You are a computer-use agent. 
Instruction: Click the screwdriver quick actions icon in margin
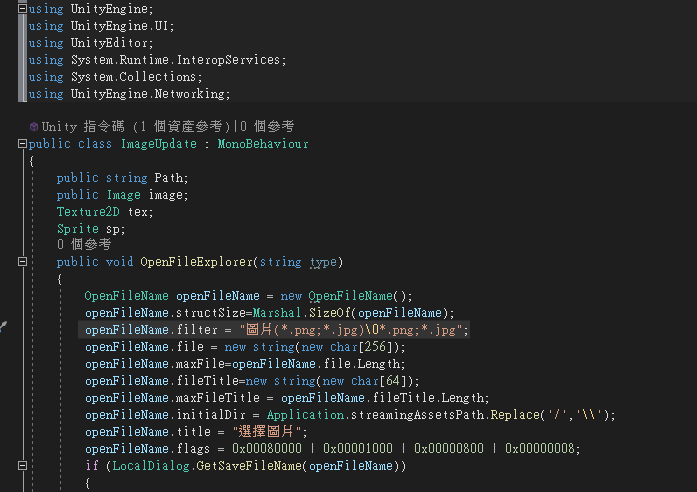coord(3,327)
